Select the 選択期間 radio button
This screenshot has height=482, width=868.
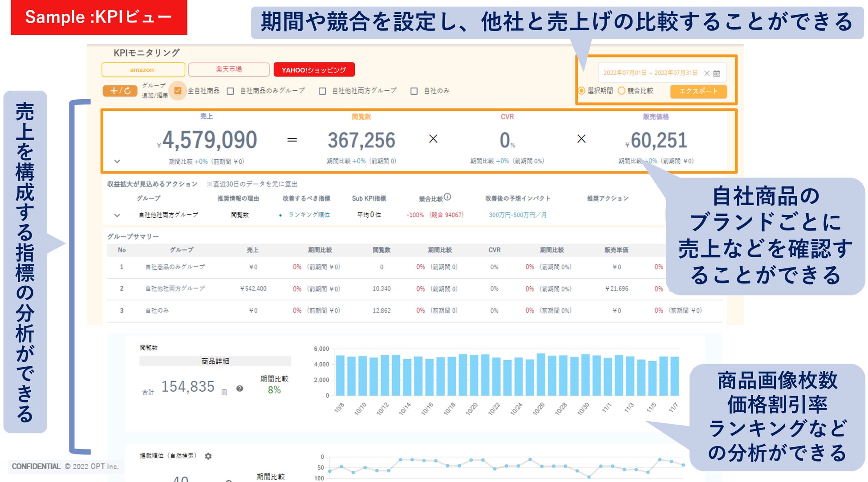point(581,91)
